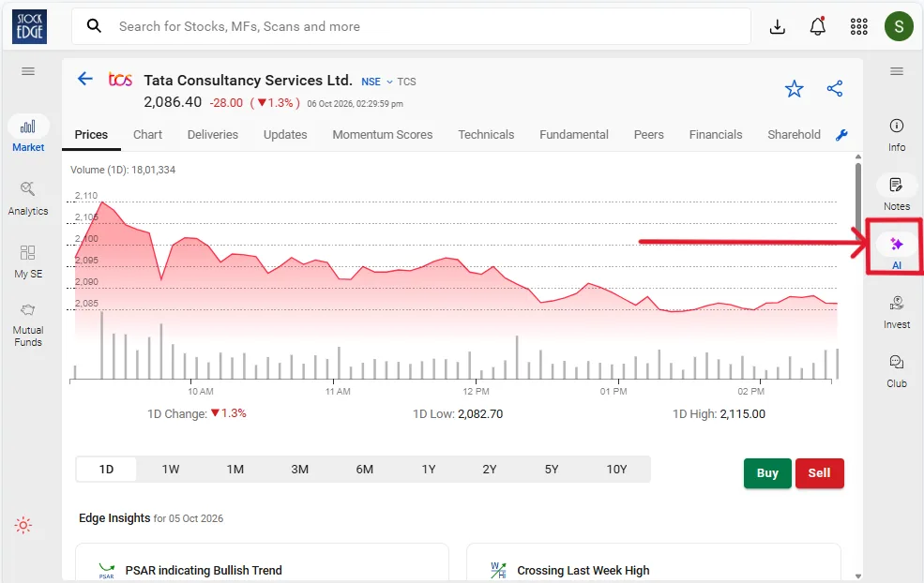Click the TCS company logo

pyautogui.click(x=120, y=79)
